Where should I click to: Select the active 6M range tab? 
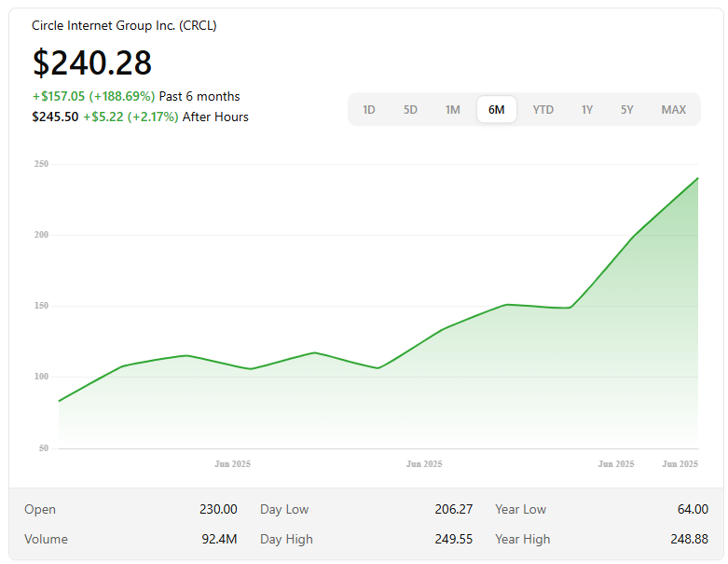496,110
